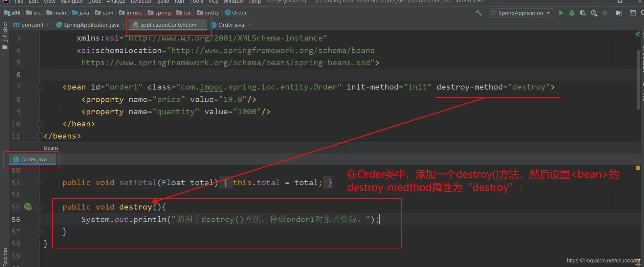Open the Help menu
Image resolution: width=644 pixels, height=267 pixels.
[x=255, y=2]
